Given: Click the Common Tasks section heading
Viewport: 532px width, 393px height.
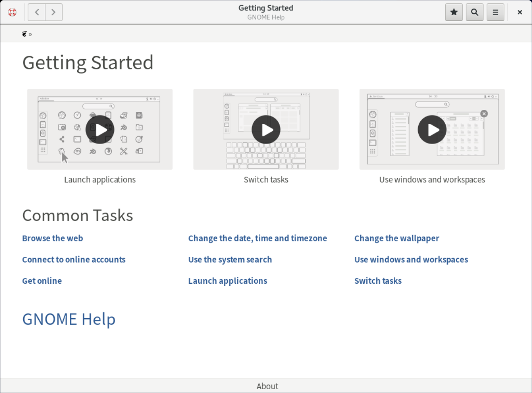Looking at the screenshot, I should click(x=78, y=216).
